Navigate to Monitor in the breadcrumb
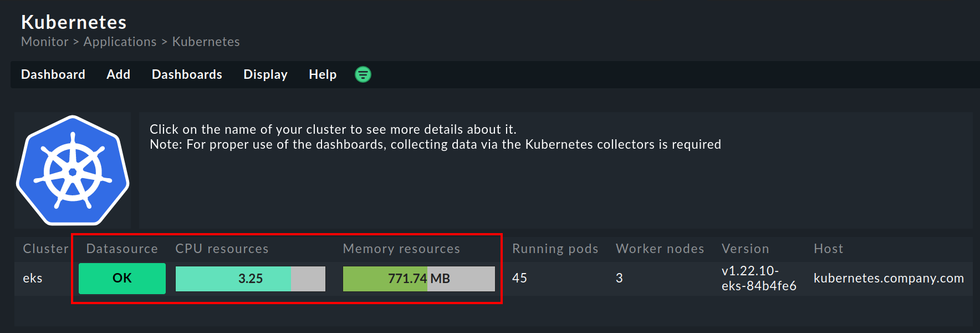 point(44,42)
